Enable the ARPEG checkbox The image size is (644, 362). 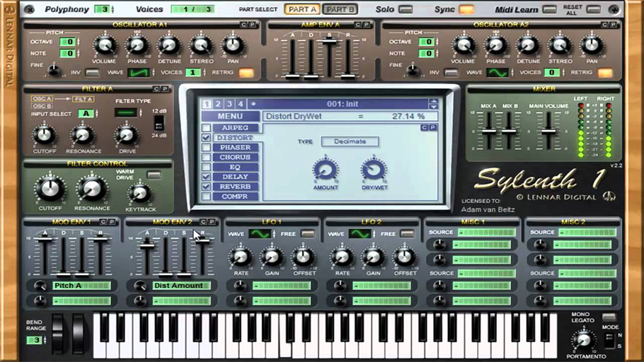206,128
